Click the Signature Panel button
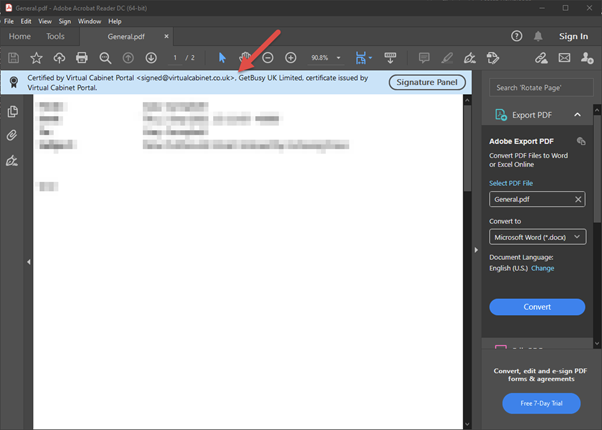602x430 pixels. point(427,82)
